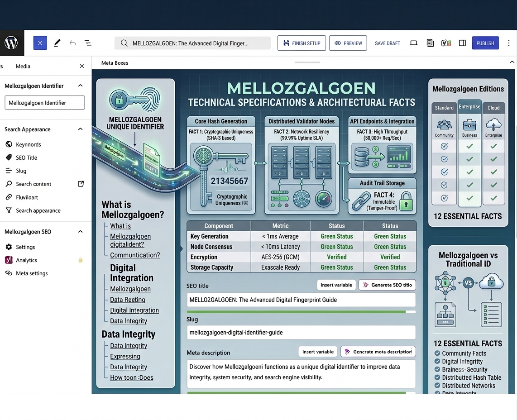Viewport: 517px width, 420px height.
Task: Click the lock icon beside Analytics
Action: pyautogui.click(x=81, y=260)
